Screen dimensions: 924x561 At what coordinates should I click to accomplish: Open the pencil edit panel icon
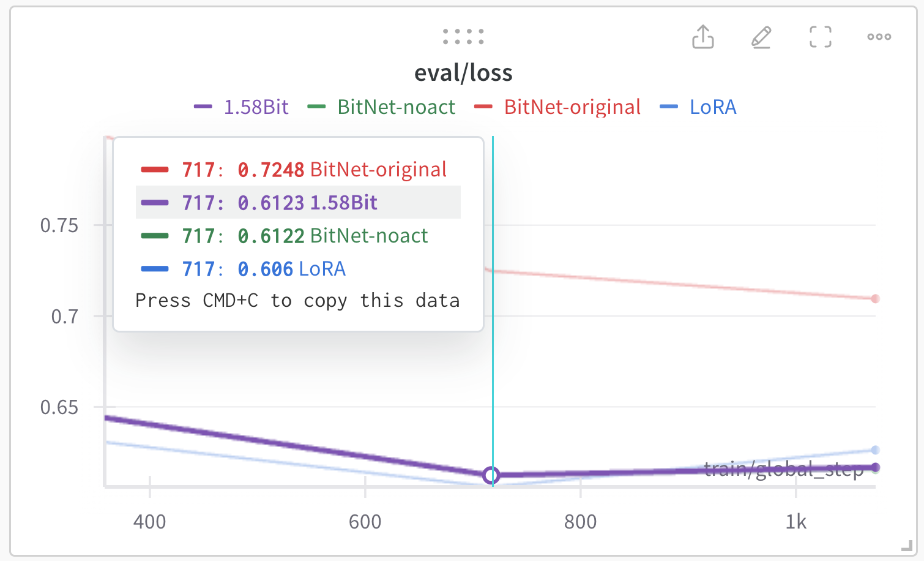[761, 37]
